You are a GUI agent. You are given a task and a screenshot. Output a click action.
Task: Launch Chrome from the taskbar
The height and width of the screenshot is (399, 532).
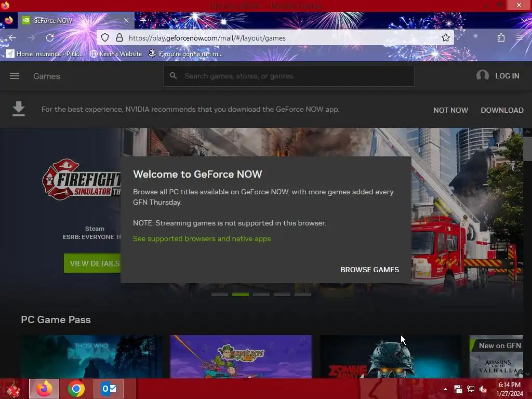[76, 389]
